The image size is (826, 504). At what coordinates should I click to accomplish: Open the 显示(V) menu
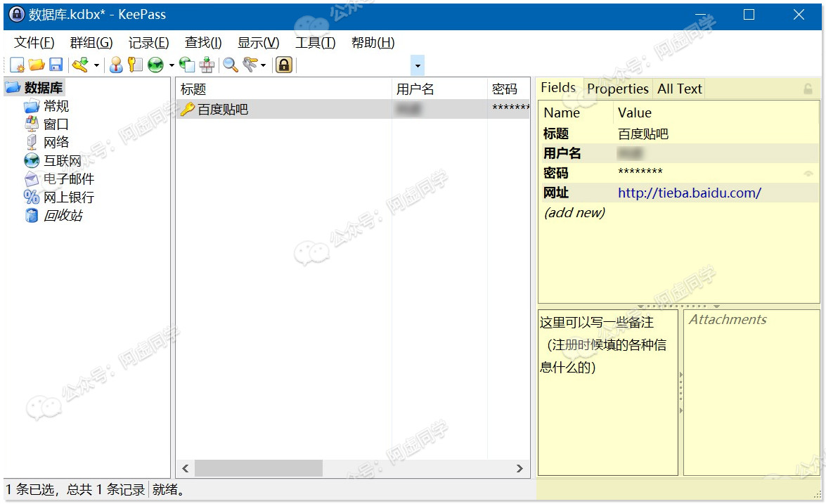(x=259, y=43)
